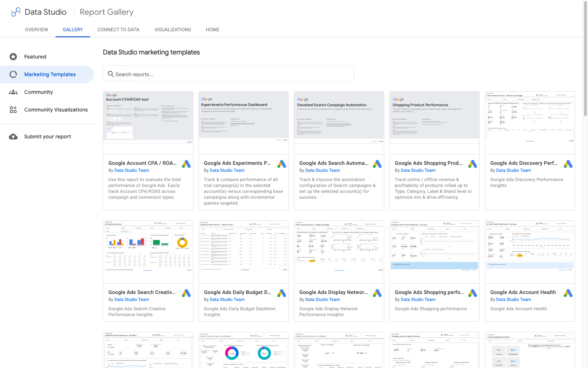Open Budget Depletion Report thumbnail

[244, 252]
